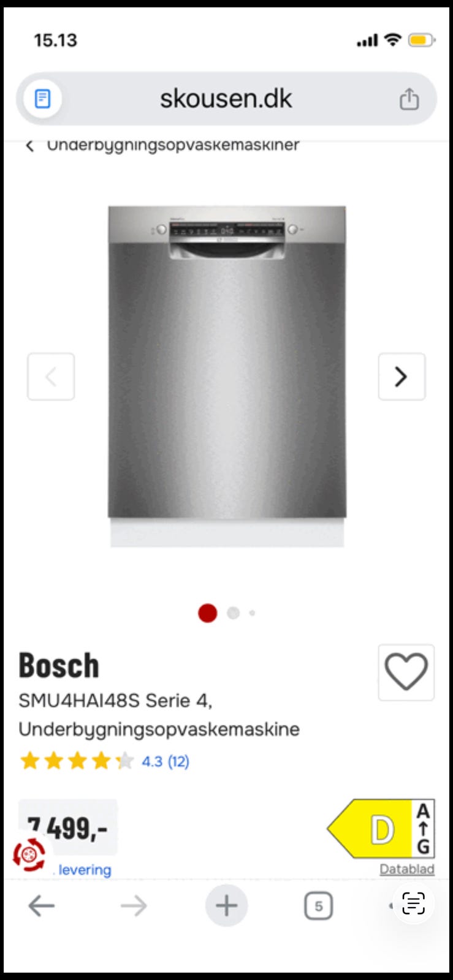The width and height of the screenshot is (453, 980).
Task: Open the tab switcher showing 5 tabs
Action: click(318, 906)
